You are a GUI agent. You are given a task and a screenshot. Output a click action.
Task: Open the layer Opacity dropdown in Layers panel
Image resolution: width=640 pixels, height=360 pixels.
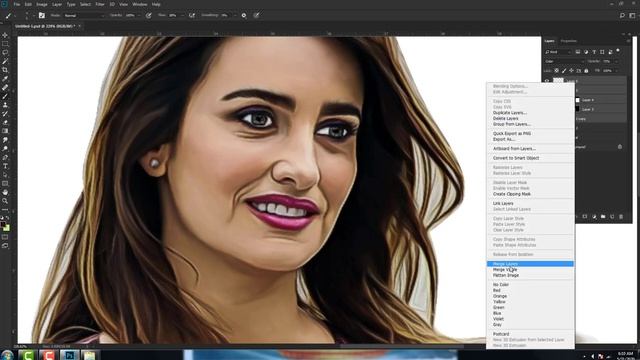tap(616, 61)
